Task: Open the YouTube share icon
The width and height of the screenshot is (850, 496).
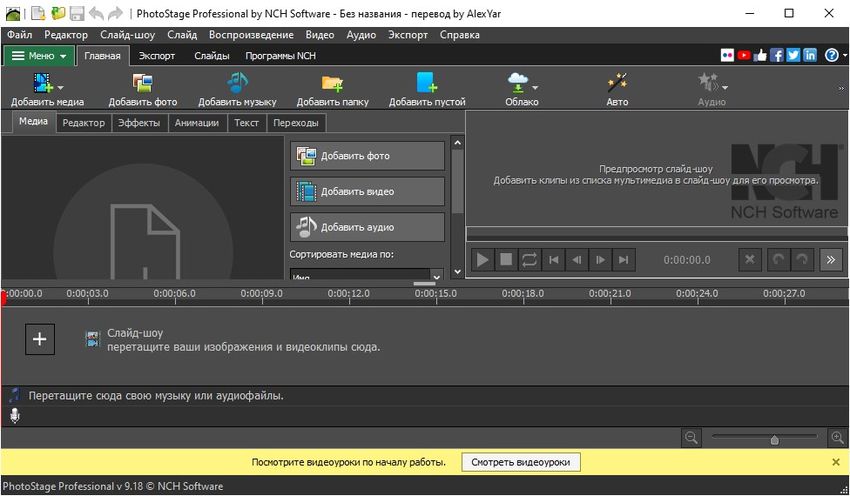Action: (744, 55)
